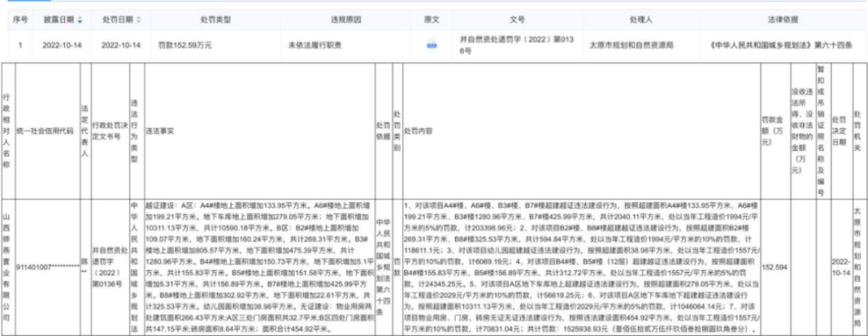Select 并自然资处遗罚字（2022）第0136号 in 文号 column
The width and height of the screenshot is (868, 336).
tap(517, 45)
